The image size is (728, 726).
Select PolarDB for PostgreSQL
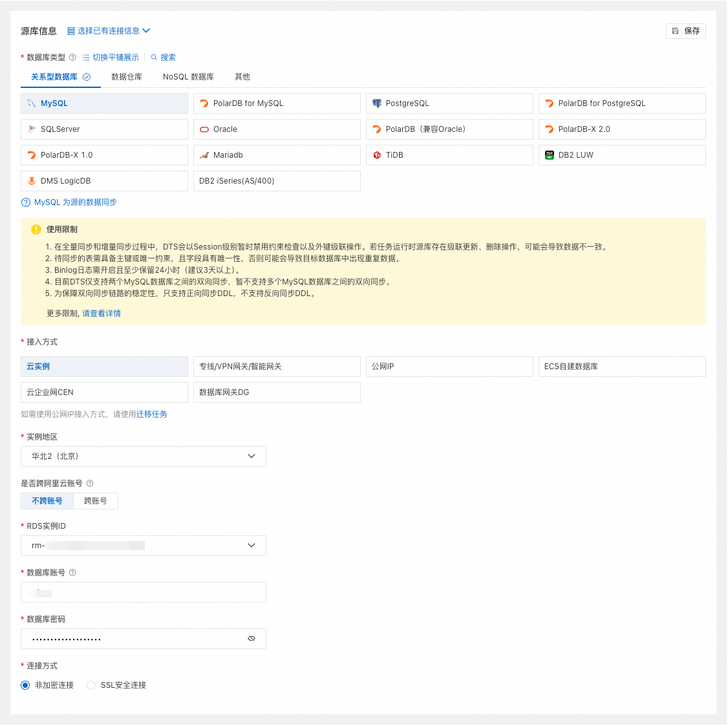[622, 103]
